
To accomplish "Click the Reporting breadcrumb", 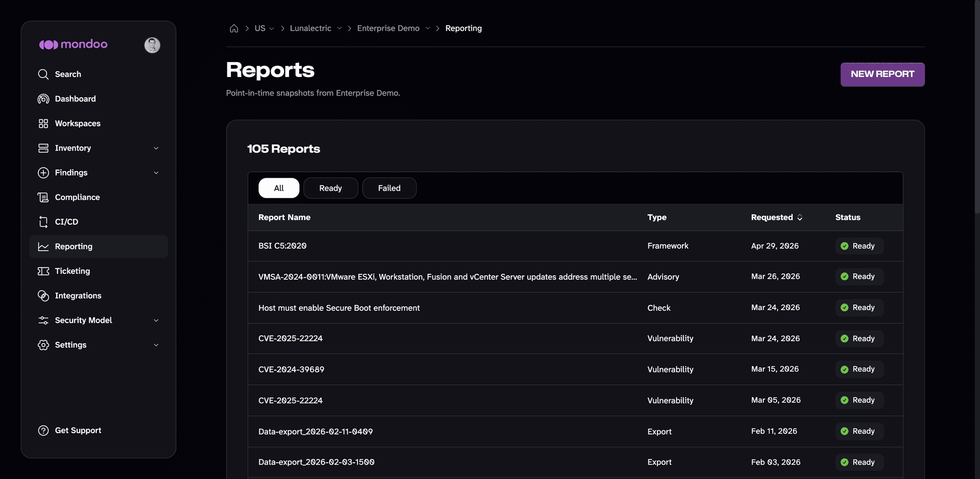I will tap(464, 28).
